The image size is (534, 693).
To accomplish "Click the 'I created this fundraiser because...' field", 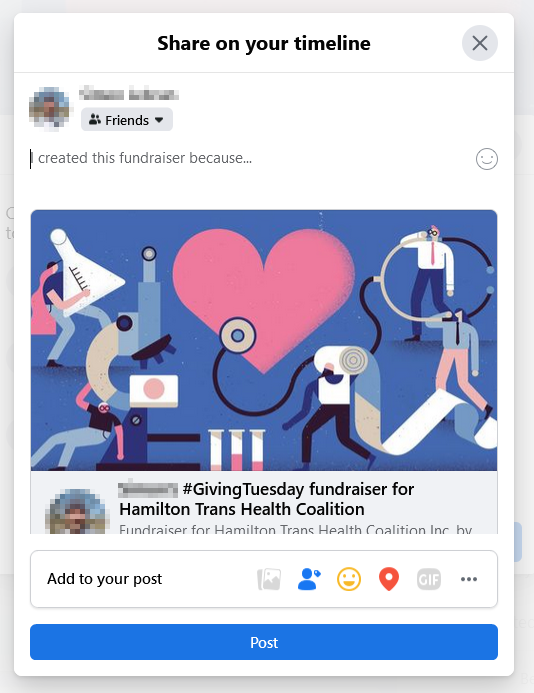I will 252,158.
